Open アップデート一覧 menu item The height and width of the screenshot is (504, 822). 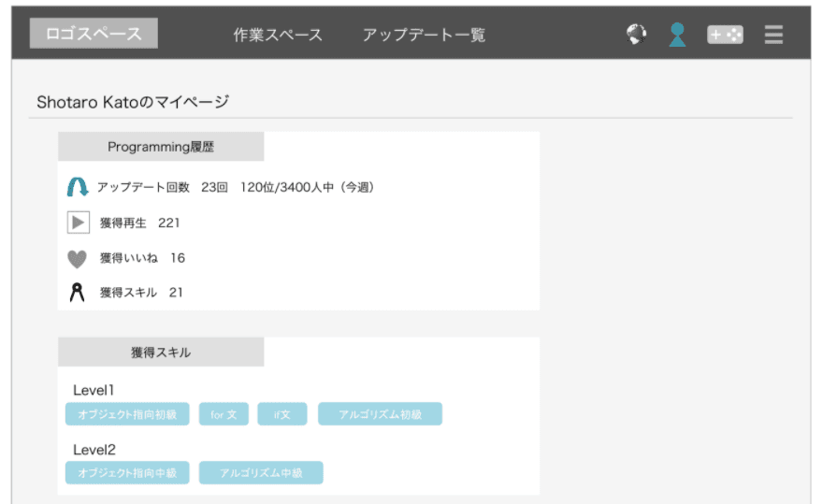coord(424,35)
